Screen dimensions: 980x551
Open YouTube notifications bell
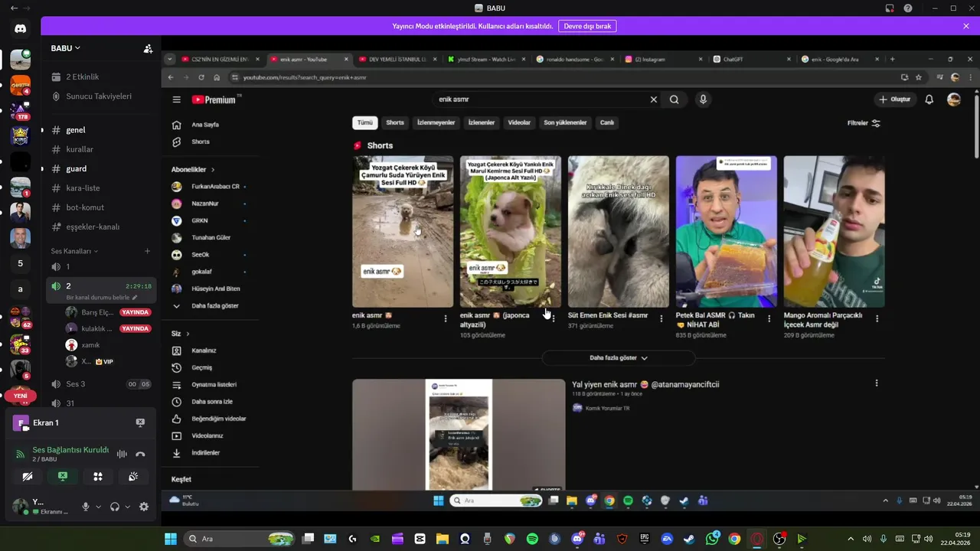[929, 99]
